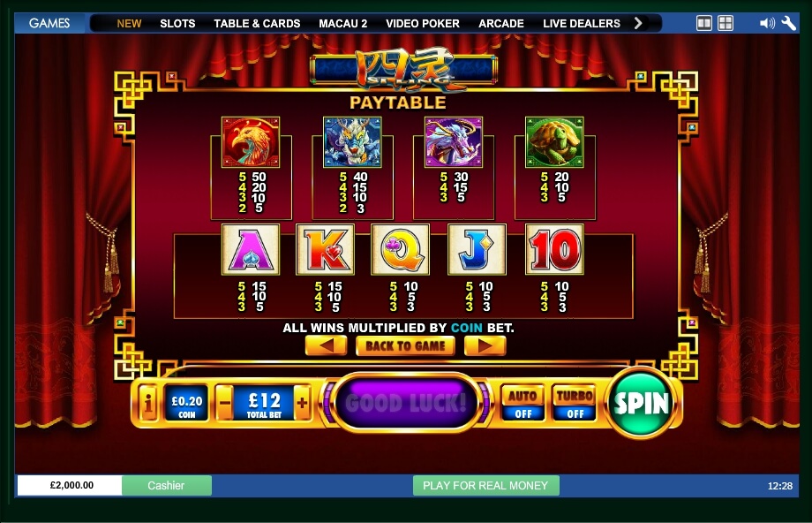This screenshot has height=523, width=812.
Task: Go to previous paytable page arrow
Action: [327, 345]
